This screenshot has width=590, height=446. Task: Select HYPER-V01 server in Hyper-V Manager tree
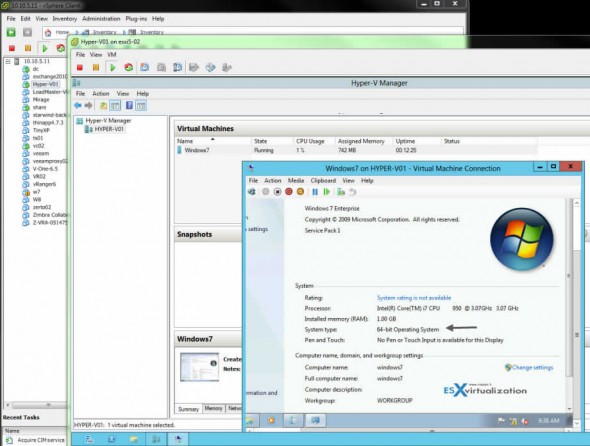(x=109, y=129)
